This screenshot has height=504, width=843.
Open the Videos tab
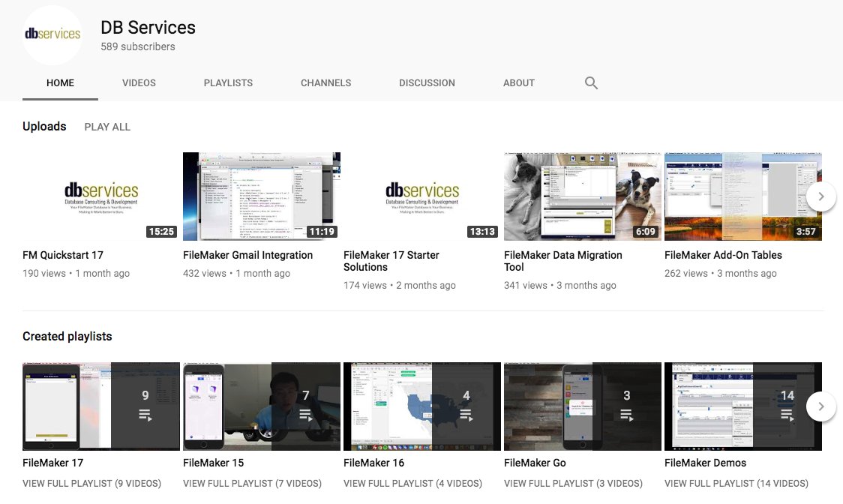pyautogui.click(x=139, y=82)
